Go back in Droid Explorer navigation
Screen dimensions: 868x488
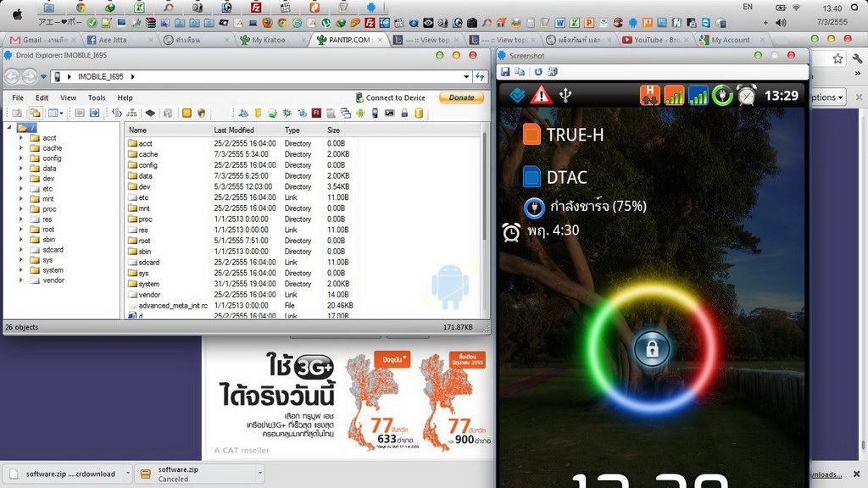12,76
